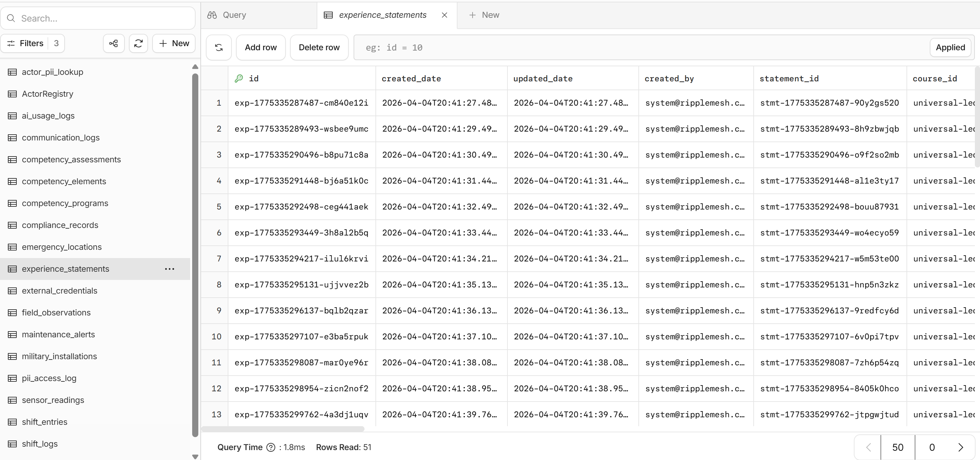This screenshot has width=980, height=460.
Task: Open sensor_readings table
Action: pos(95,400)
